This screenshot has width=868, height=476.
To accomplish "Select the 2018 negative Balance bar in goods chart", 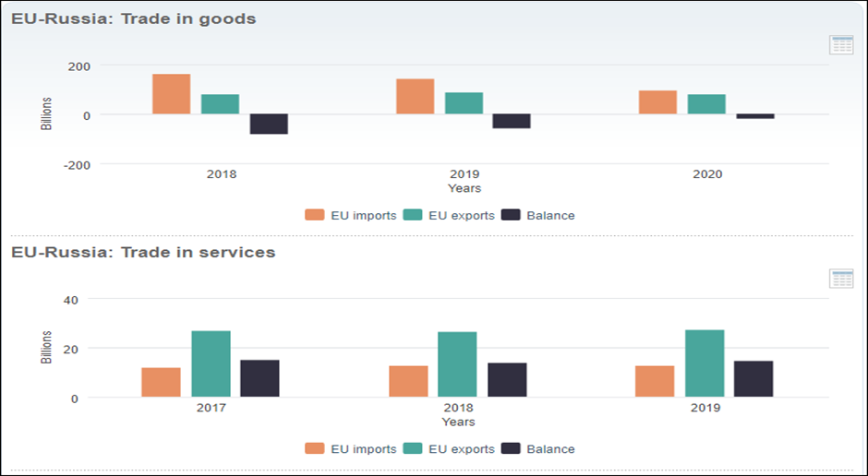I will 269,124.
